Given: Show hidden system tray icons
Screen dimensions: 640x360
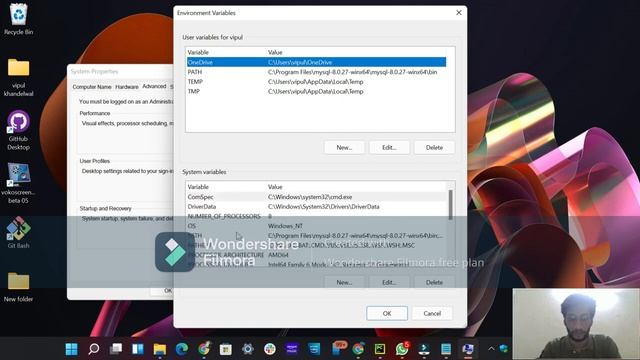Looking at the screenshot, I should tap(491, 349).
